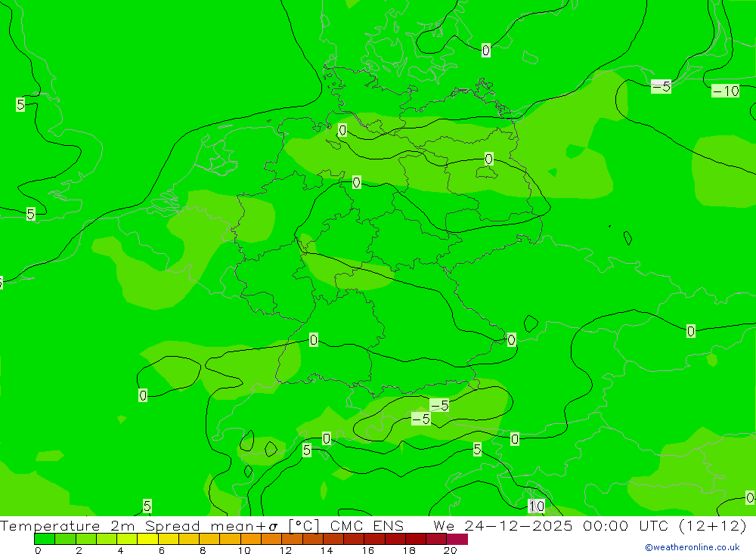Click the -10 contour label on the map
The image size is (756, 554).
(726, 91)
